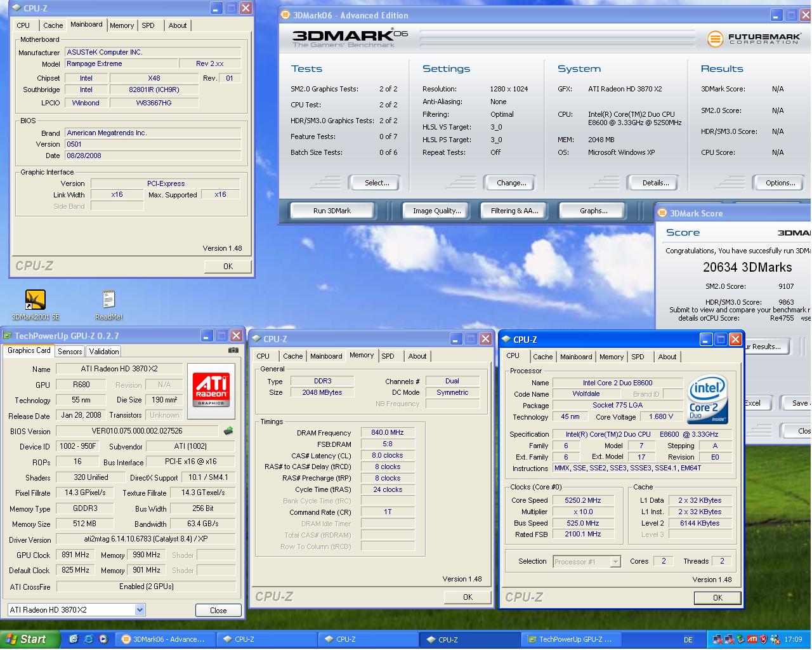This screenshot has height=650, width=812.
Task: Click the 3DMark Score window title icon
Action: coord(662,213)
